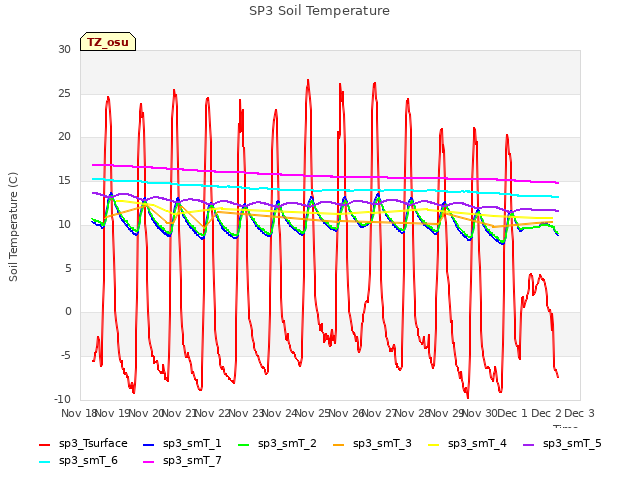Toggle the sp3_smT_1 legend entry
This screenshot has height=480, width=640.
(182, 444)
